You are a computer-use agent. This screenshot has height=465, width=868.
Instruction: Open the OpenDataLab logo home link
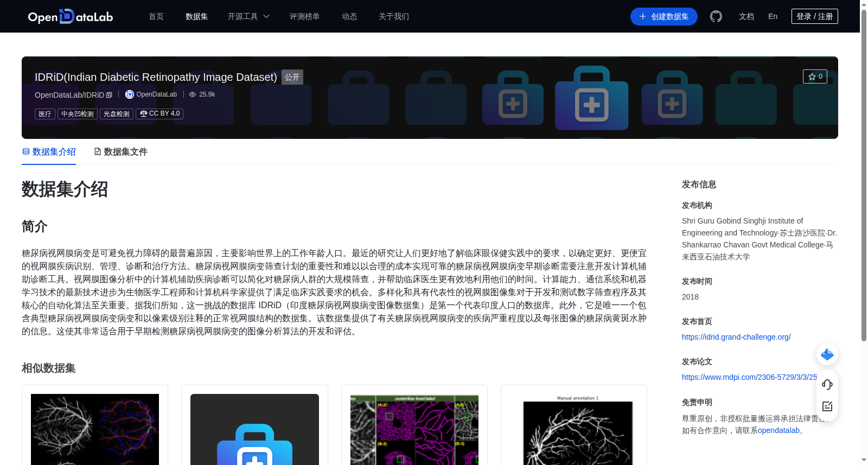click(71, 16)
